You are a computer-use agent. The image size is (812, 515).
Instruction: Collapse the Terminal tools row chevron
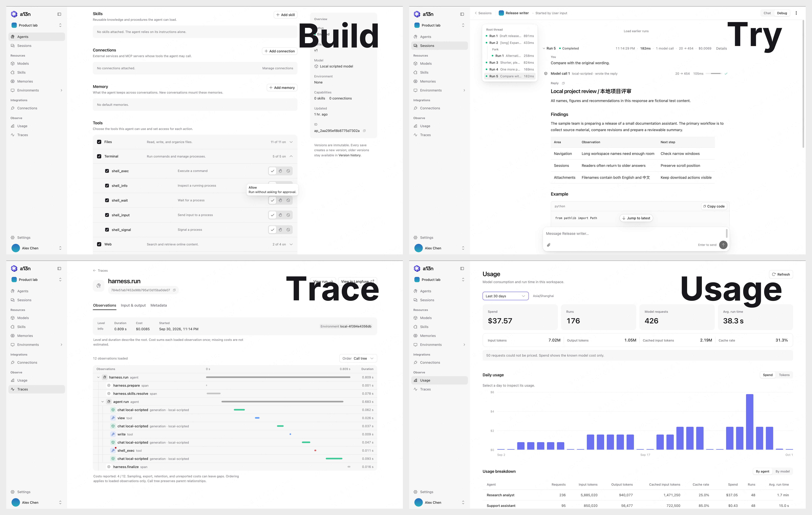click(291, 157)
